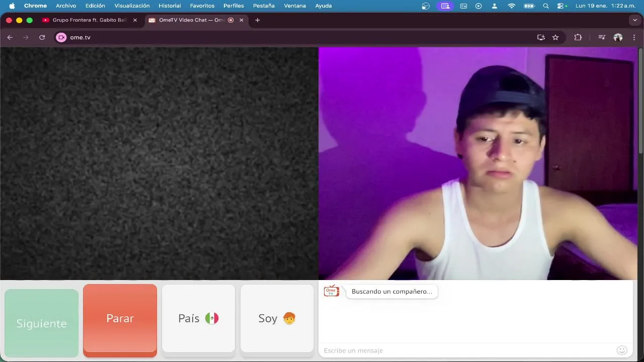Click the page vertical scrollbar
The image size is (644, 362).
tap(640, 101)
